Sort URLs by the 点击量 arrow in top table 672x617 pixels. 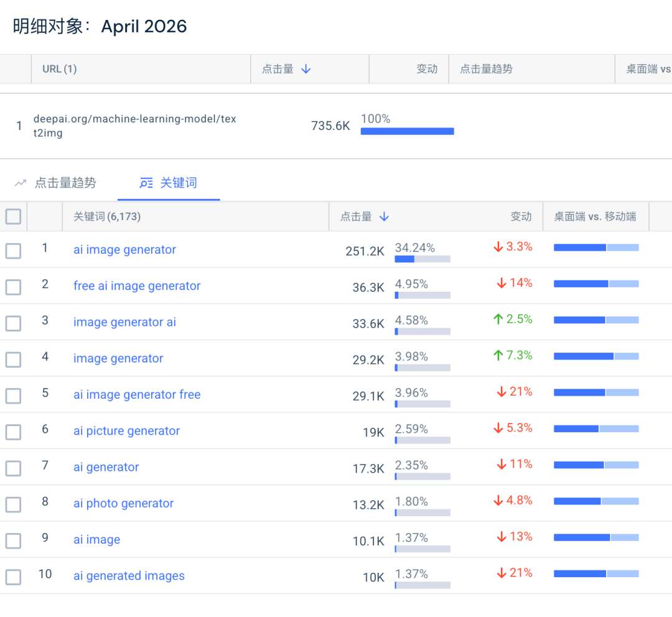[306, 69]
